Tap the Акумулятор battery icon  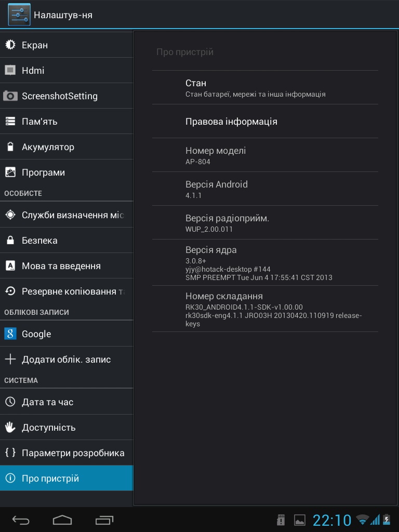tap(10, 147)
